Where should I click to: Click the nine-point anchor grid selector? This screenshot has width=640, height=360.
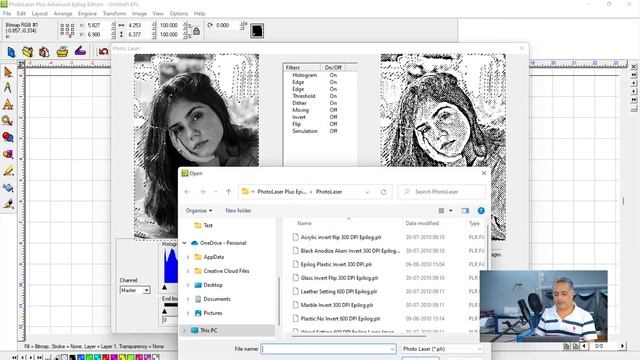(x=67, y=30)
